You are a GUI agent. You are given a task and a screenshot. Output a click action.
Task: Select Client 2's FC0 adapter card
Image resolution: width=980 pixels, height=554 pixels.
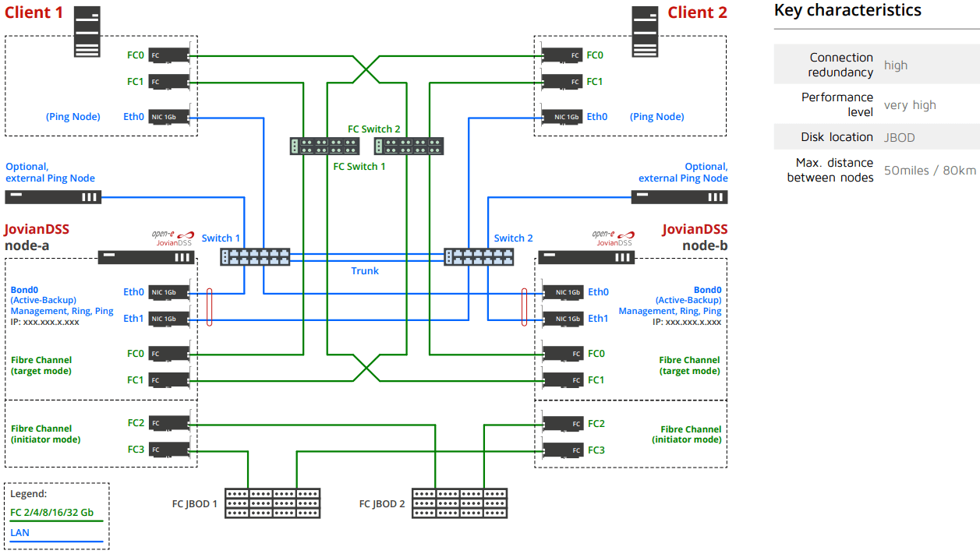coord(562,56)
